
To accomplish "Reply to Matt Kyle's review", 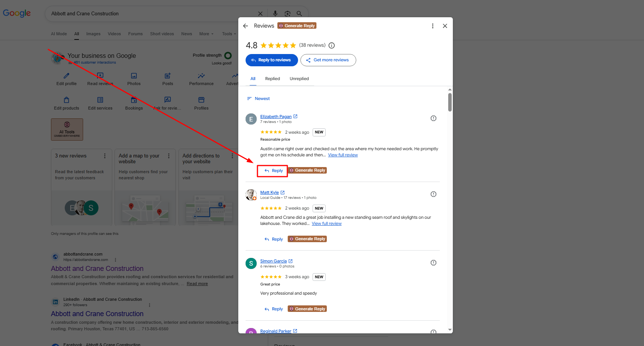I will click(x=274, y=239).
